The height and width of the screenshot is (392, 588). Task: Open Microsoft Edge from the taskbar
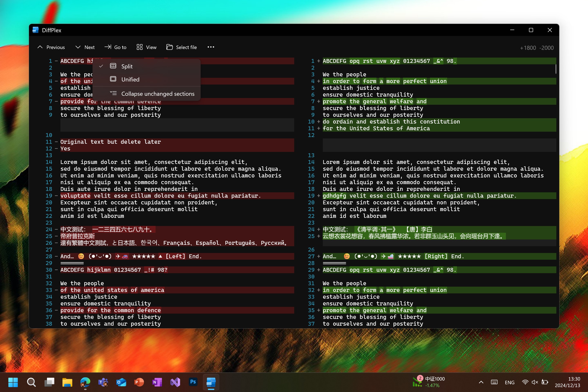(85, 382)
